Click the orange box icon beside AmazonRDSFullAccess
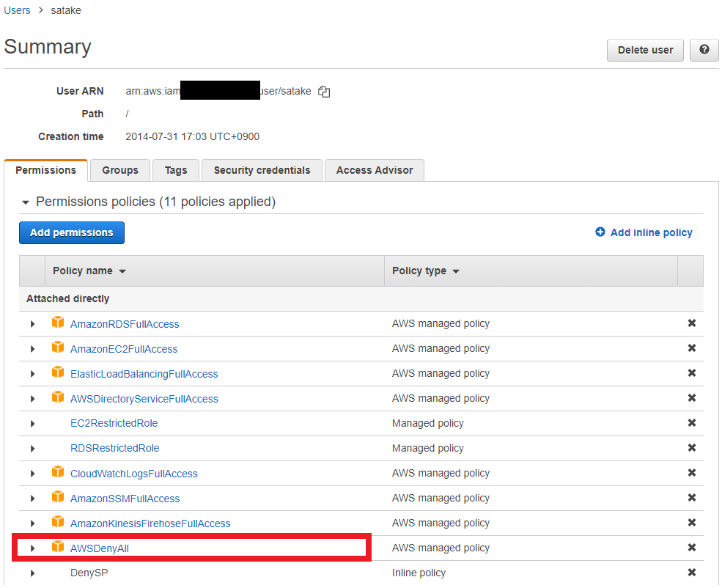Viewport: 722px width, 588px height. coord(58,322)
